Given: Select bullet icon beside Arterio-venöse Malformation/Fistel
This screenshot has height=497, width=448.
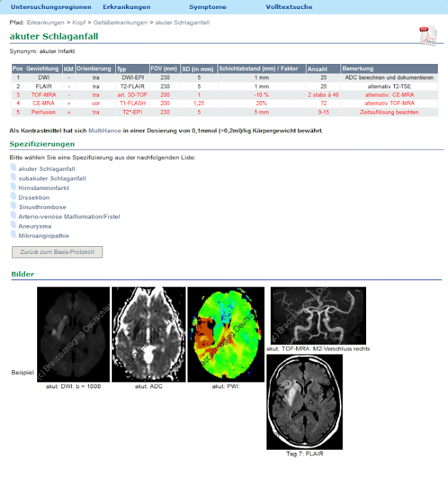Looking at the screenshot, I should (x=13, y=215).
